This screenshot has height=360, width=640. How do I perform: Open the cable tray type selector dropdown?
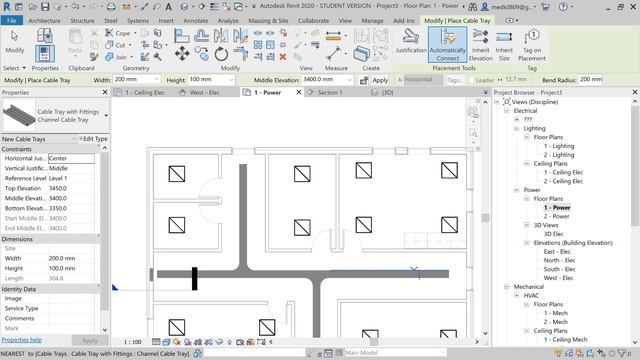click(x=106, y=116)
